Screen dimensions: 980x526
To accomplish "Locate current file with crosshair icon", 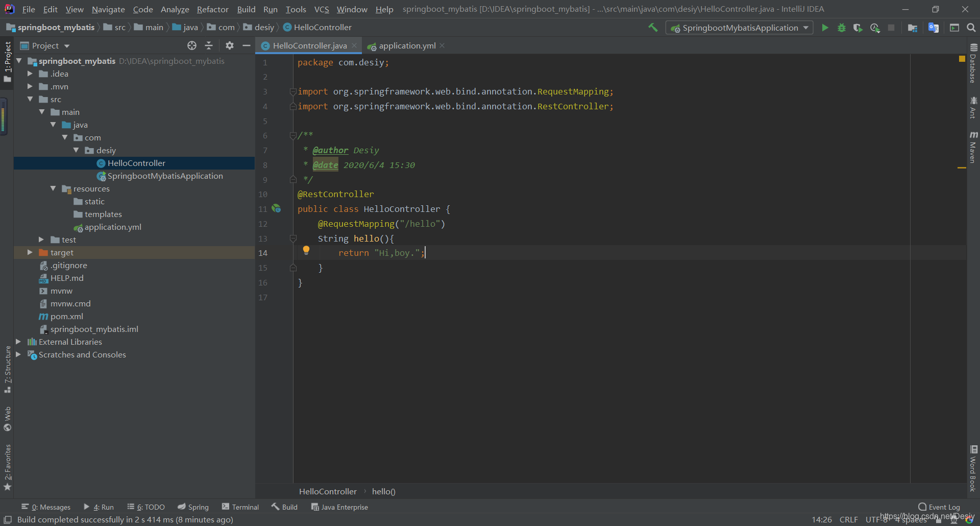I will tap(192, 45).
